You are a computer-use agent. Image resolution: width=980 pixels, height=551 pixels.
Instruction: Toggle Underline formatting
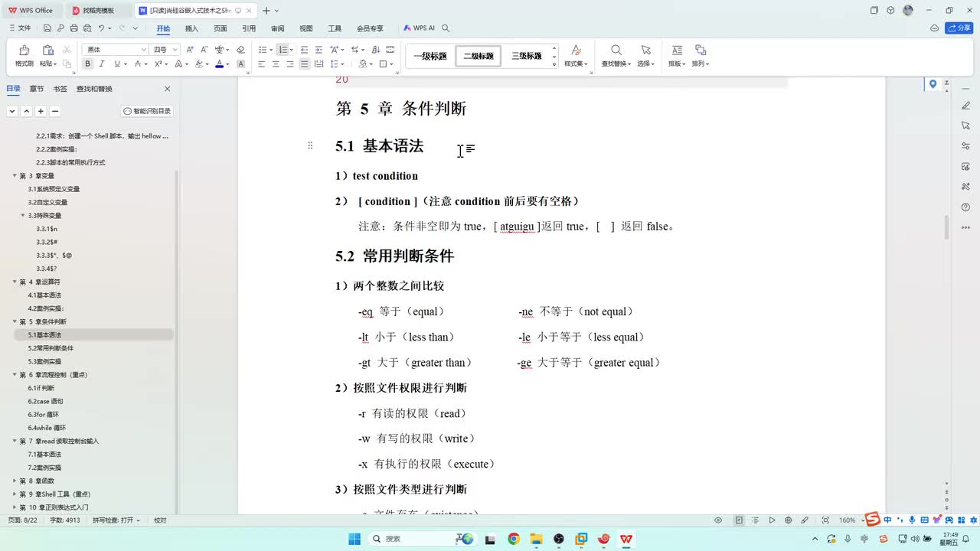pyautogui.click(x=117, y=64)
